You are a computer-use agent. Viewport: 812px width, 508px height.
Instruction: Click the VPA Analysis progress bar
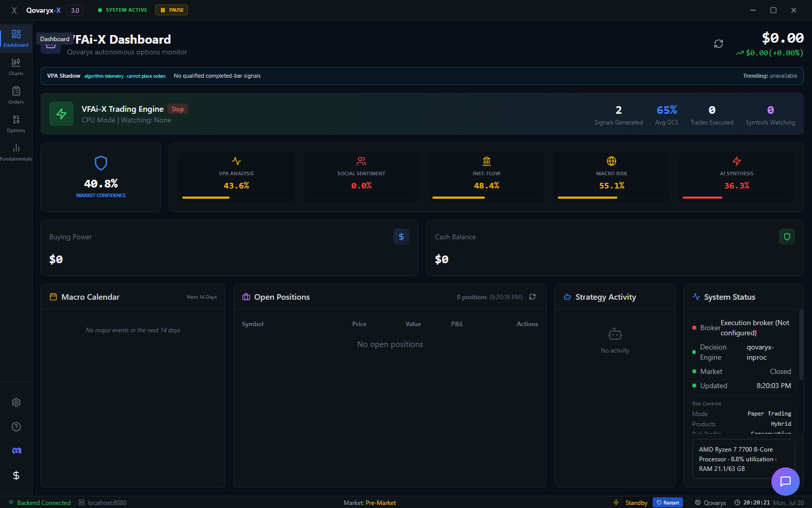pos(236,198)
